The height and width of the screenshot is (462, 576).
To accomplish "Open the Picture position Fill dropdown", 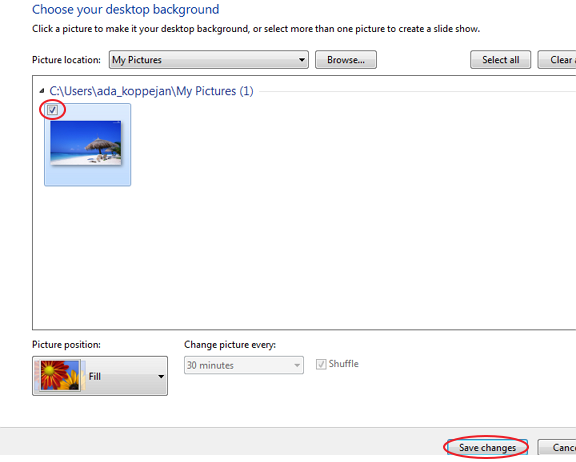I will (x=100, y=376).
